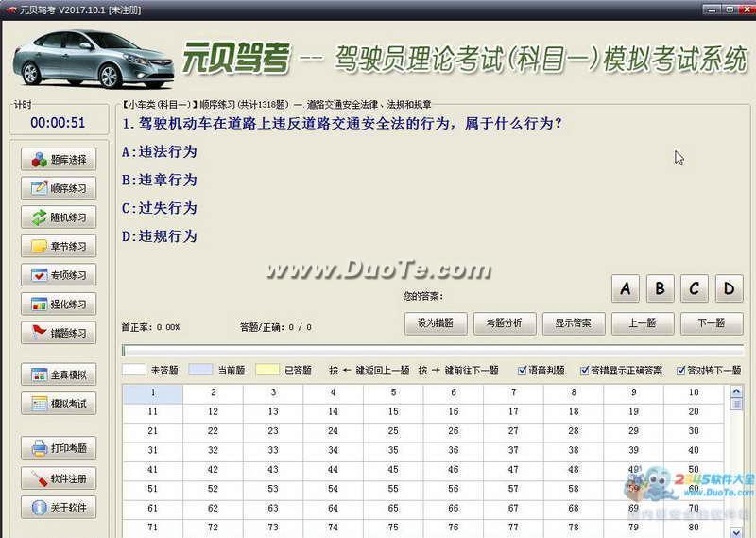Select option text D:违规行为
Screen dimensions: 756x538
click(160, 236)
